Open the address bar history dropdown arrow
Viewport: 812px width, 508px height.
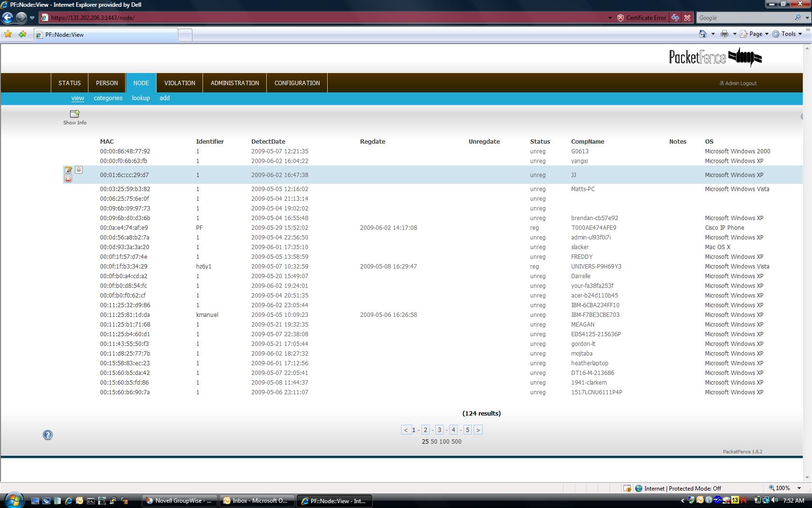pos(609,18)
